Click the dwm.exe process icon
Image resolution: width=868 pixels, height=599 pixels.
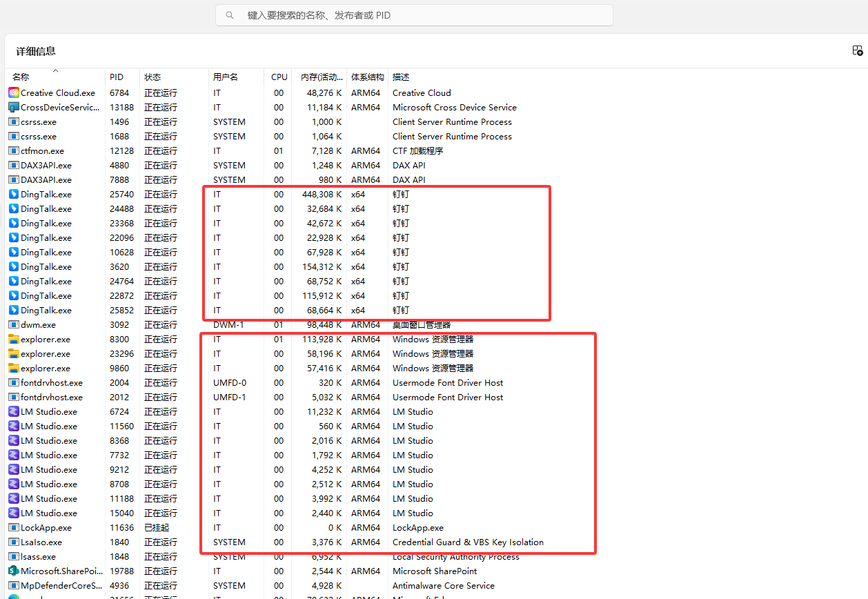(14, 324)
